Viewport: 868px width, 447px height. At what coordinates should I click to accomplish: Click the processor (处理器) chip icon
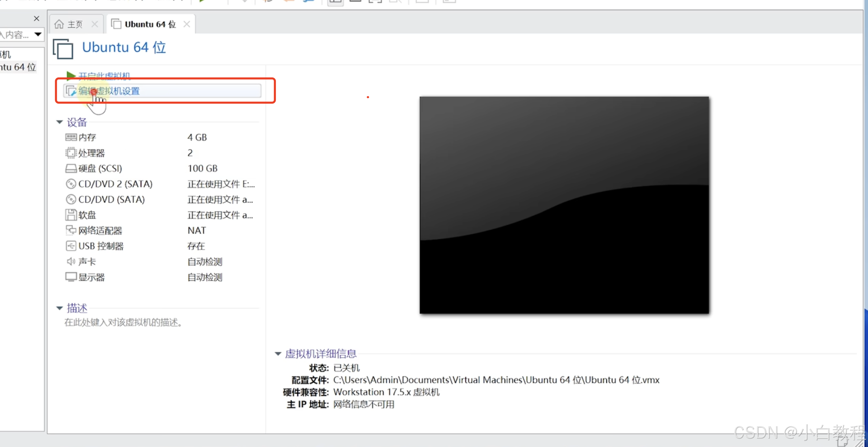(x=71, y=153)
